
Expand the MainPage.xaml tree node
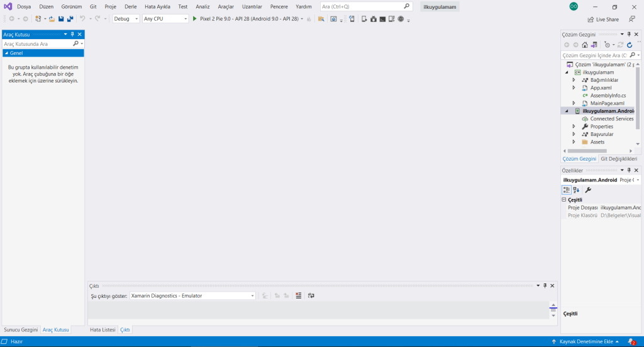tap(574, 103)
